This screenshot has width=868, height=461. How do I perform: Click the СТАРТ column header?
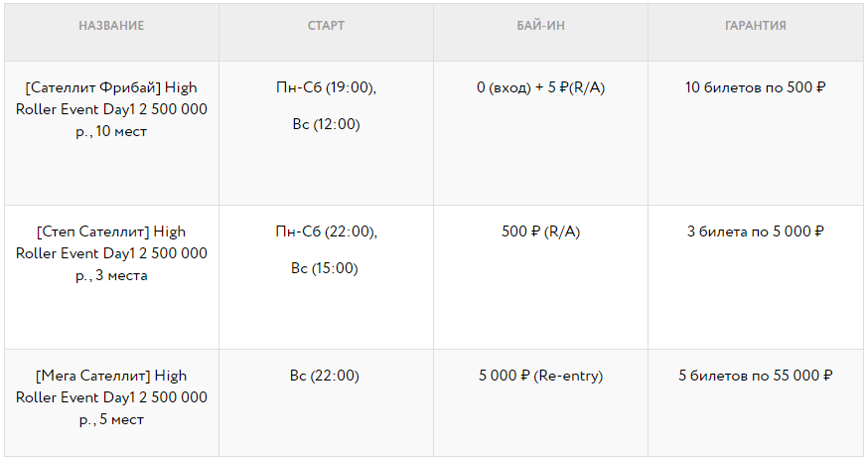[x=326, y=26]
